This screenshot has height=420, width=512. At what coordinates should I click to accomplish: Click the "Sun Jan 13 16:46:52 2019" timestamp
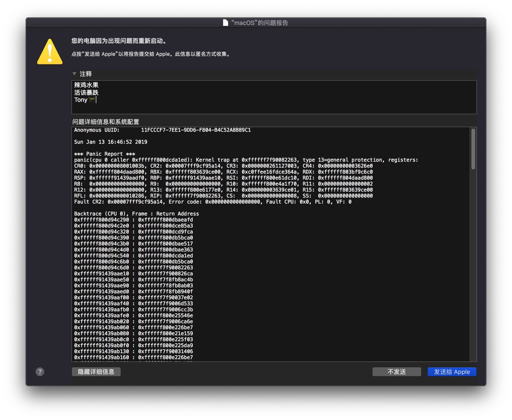coord(111,142)
